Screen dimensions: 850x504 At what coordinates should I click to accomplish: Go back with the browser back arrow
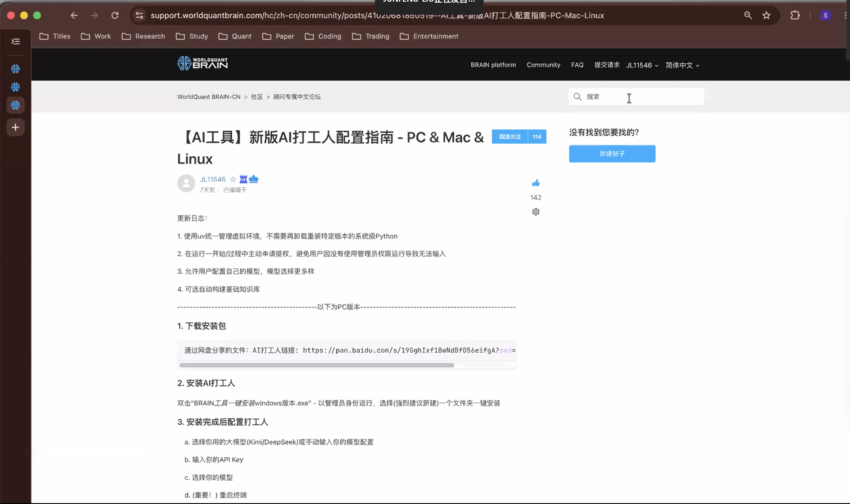point(74,16)
